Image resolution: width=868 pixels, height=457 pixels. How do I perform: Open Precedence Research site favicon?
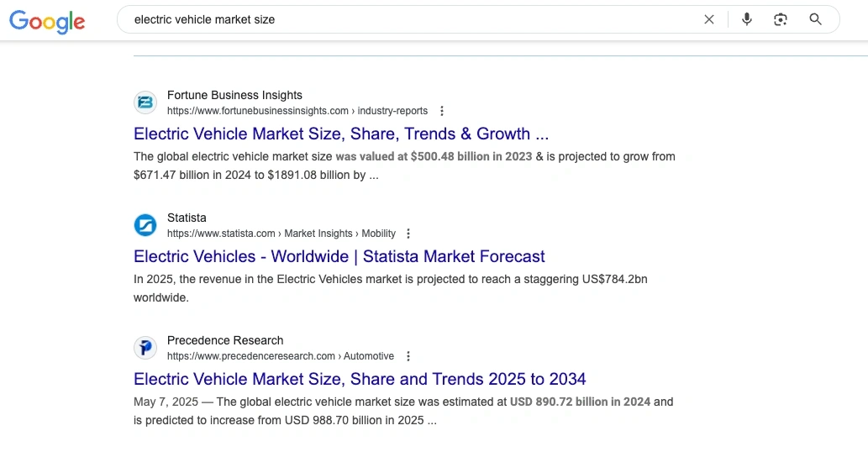[x=145, y=348]
